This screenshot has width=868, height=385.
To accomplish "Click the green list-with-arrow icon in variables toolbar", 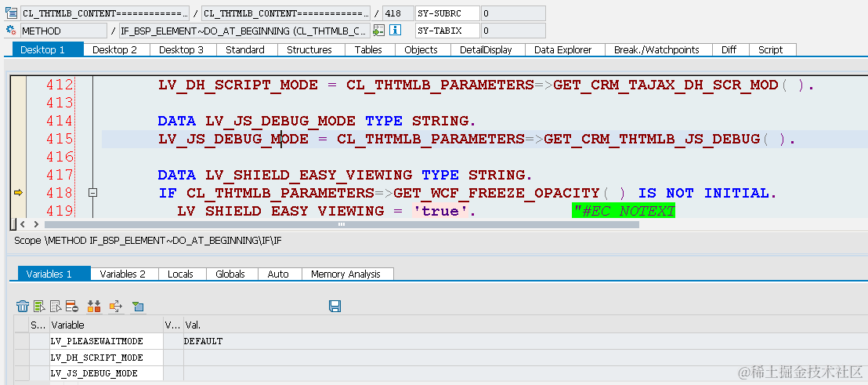I will (x=39, y=307).
